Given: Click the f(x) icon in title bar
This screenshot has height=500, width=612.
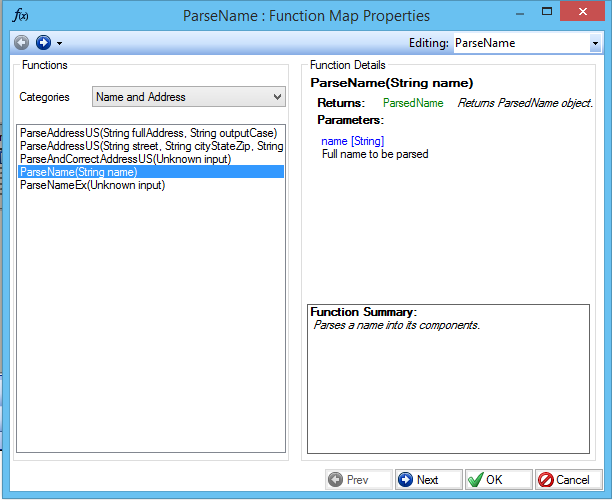Looking at the screenshot, I should (x=19, y=15).
